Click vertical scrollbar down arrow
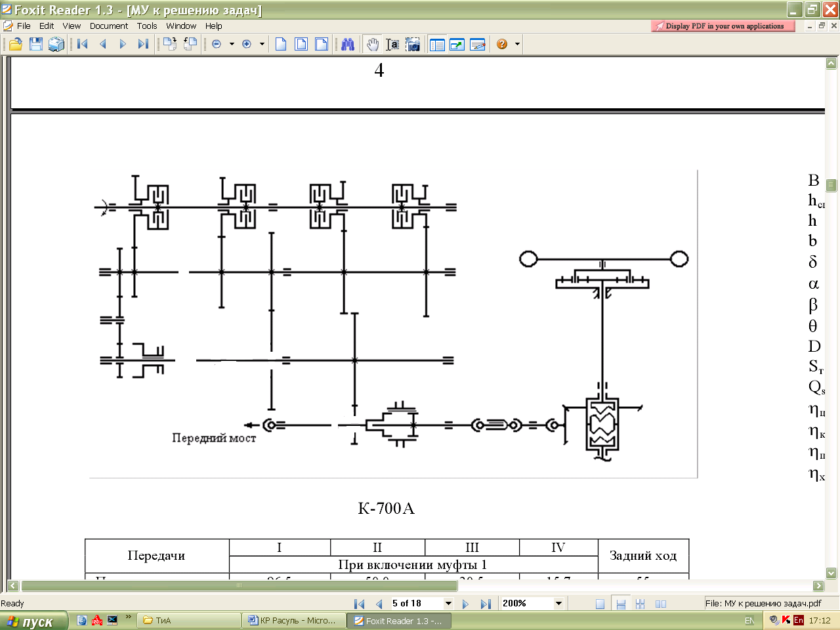Viewport: 840px width, 630px height. (x=831, y=573)
